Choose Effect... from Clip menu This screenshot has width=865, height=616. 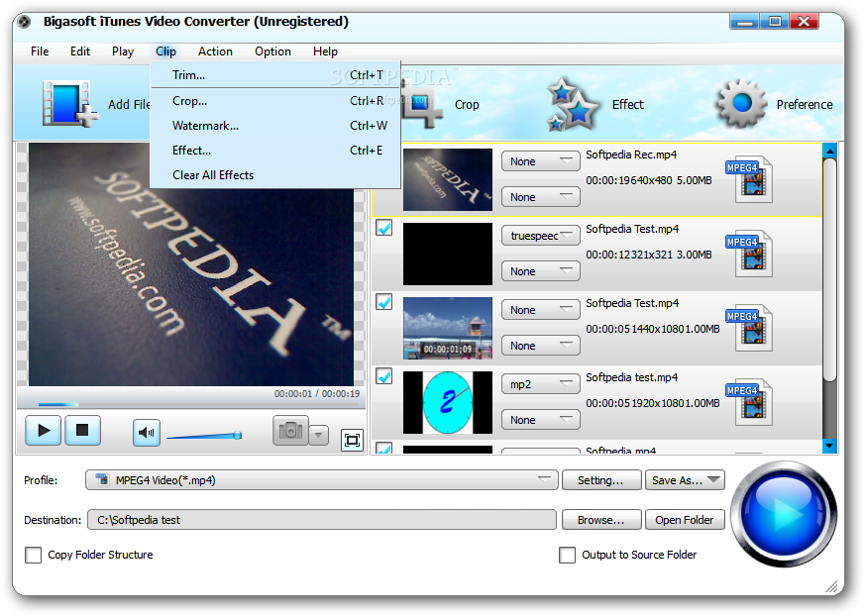275,151
